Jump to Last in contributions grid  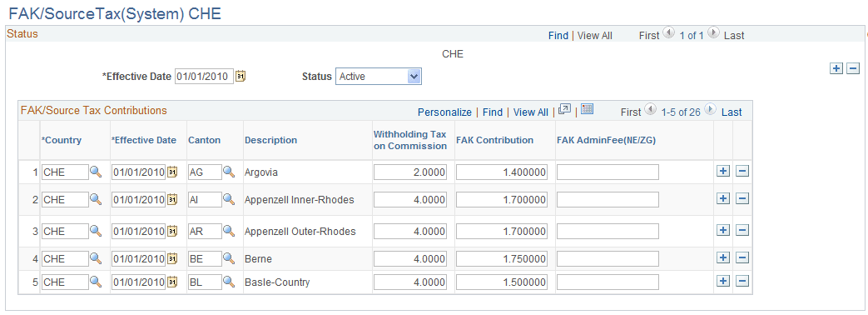732,112
